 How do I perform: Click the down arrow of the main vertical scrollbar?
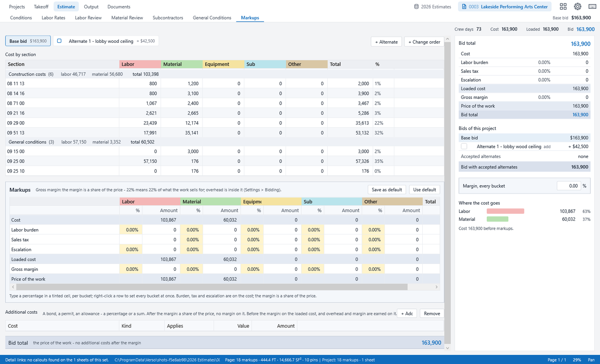click(x=448, y=348)
